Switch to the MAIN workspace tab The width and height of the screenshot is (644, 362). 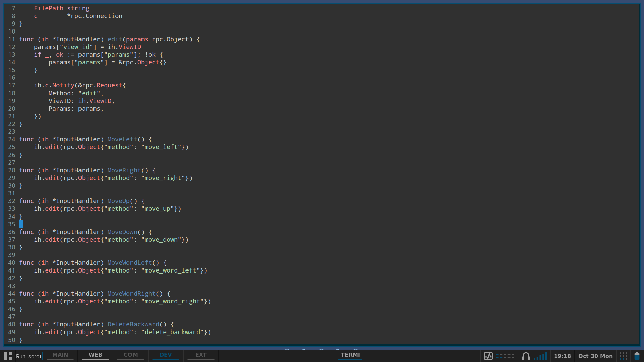[x=60, y=355]
